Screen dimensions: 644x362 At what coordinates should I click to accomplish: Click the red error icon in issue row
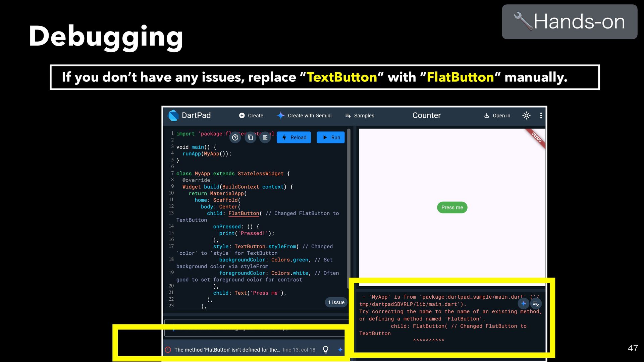pyautogui.click(x=168, y=350)
